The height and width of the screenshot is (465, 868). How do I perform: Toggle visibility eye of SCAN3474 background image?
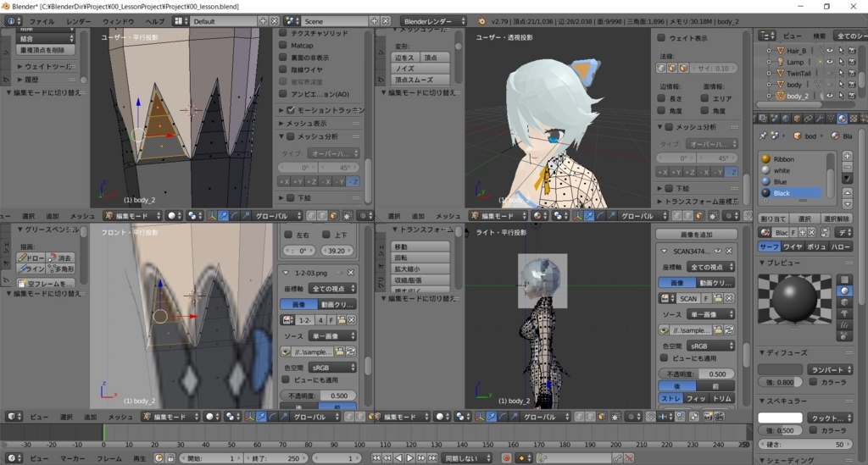[718, 251]
